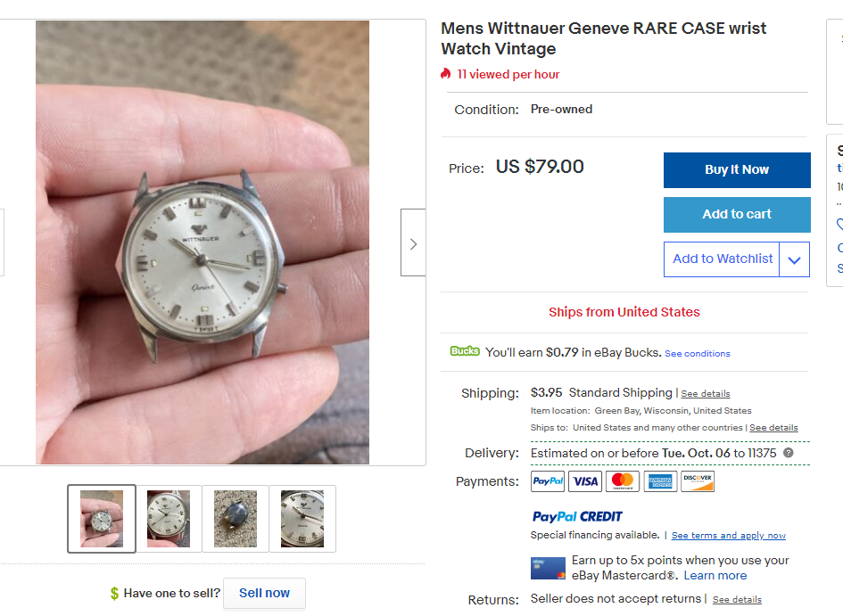Click the American Express card icon

[660, 481]
